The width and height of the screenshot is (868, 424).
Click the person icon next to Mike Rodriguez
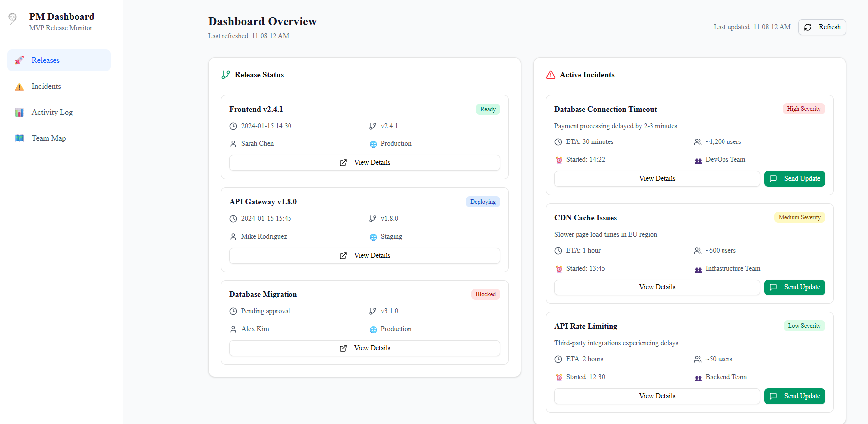point(233,237)
